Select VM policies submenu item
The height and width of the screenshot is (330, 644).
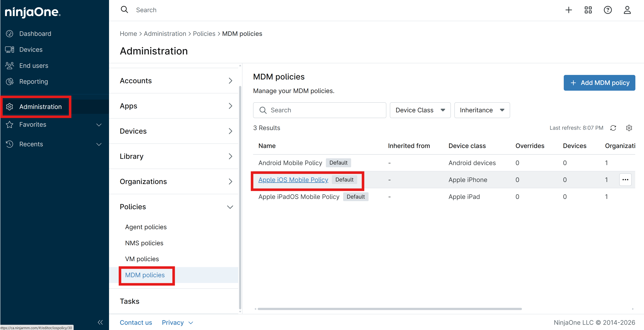tap(142, 259)
